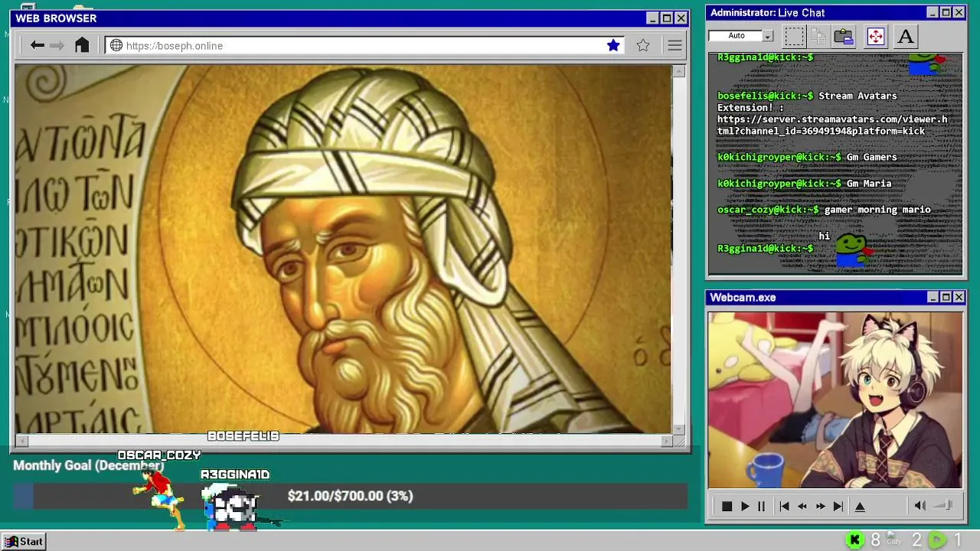
Task: Click the green Kick icon in the taskbar
Action: 855,540
